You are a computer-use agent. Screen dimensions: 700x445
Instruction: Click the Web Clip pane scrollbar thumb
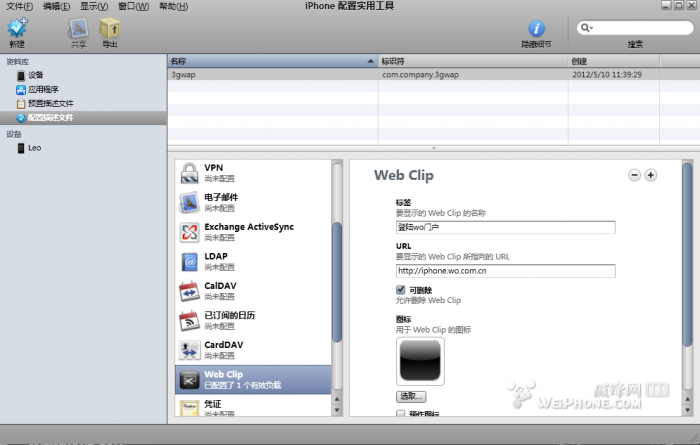click(688, 254)
